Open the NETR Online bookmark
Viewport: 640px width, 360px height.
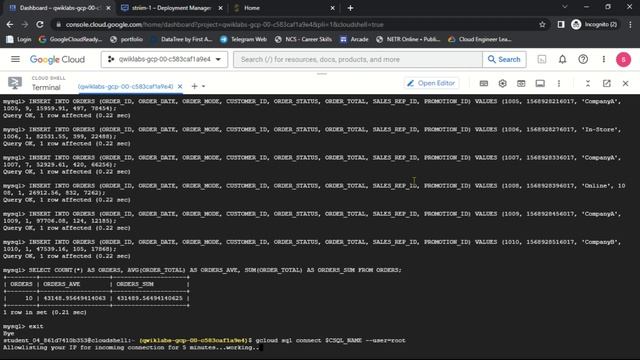click(408, 39)
